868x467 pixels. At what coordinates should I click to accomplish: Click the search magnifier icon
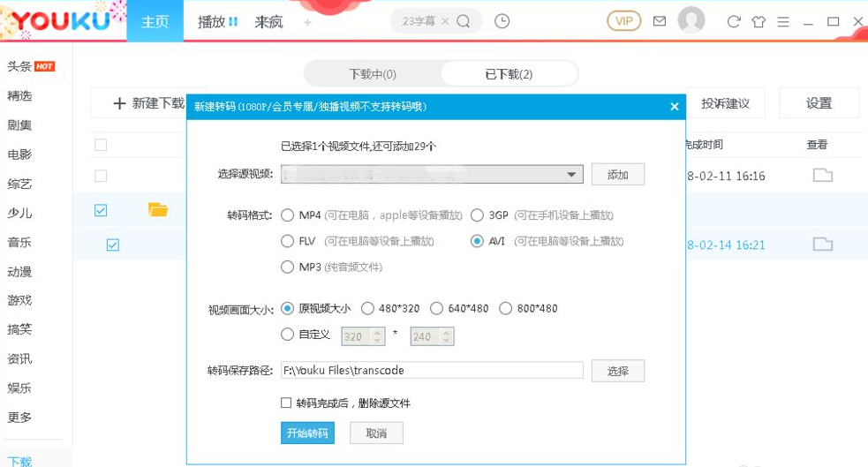[x=464, y=21]
